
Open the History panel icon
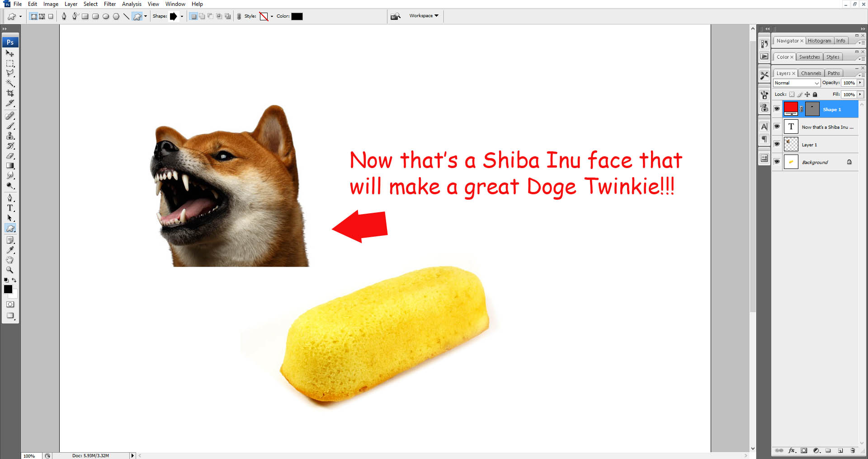tap(764, 44)
